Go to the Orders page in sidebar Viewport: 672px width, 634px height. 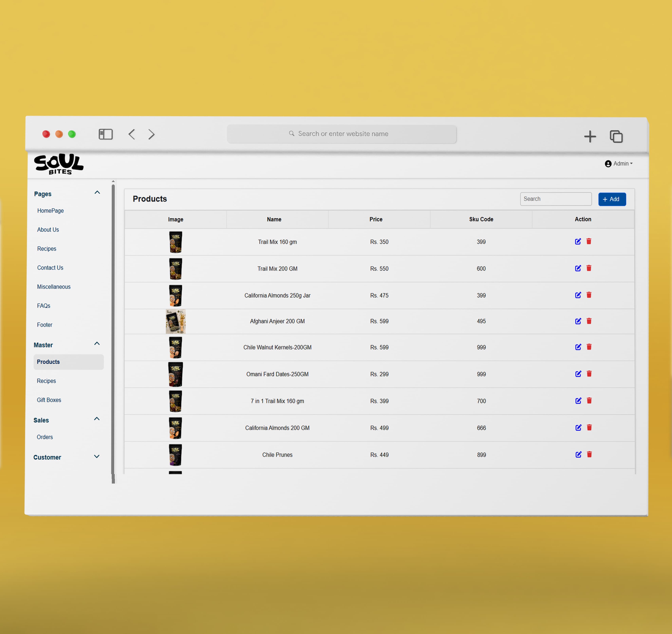coord(45,437)
